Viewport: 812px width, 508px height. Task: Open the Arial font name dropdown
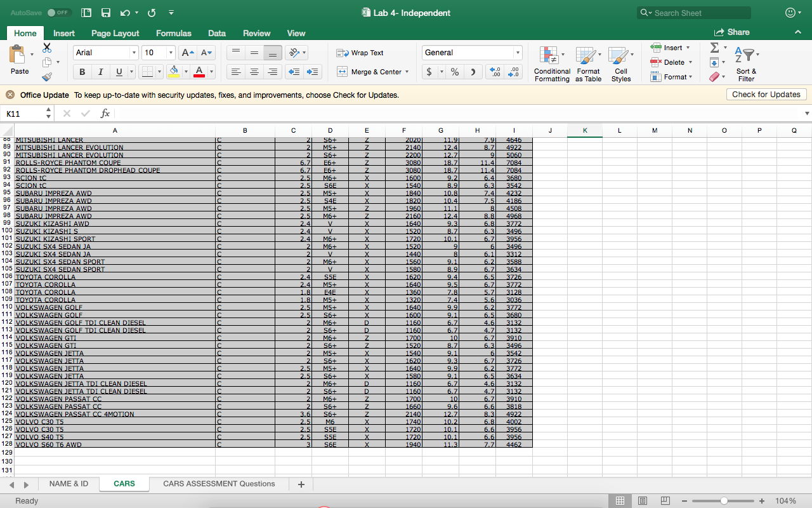(134, 53)
